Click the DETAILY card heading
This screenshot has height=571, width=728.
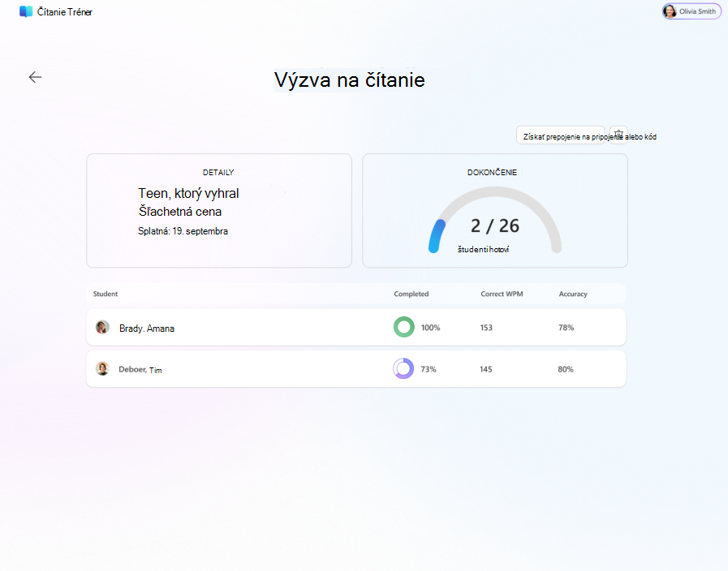[x=218, y=173]
